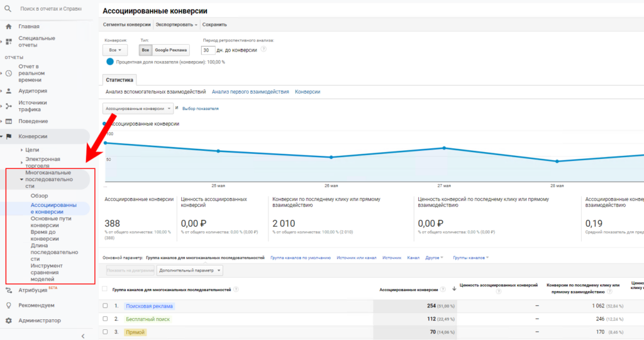The image size is (644, 340).
Task: Open the Дополнительный параметр dropdown
Action: pos(189,270)
